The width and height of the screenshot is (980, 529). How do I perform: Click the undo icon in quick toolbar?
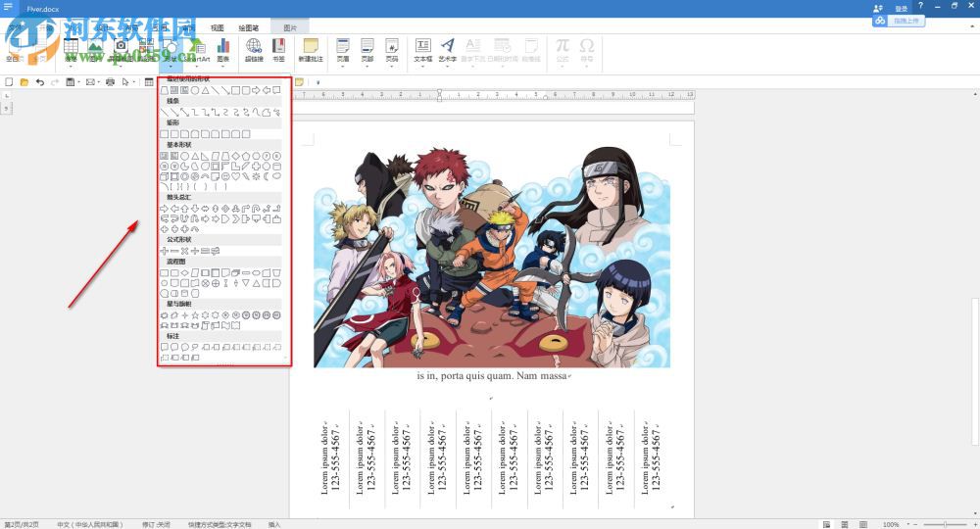39,82
